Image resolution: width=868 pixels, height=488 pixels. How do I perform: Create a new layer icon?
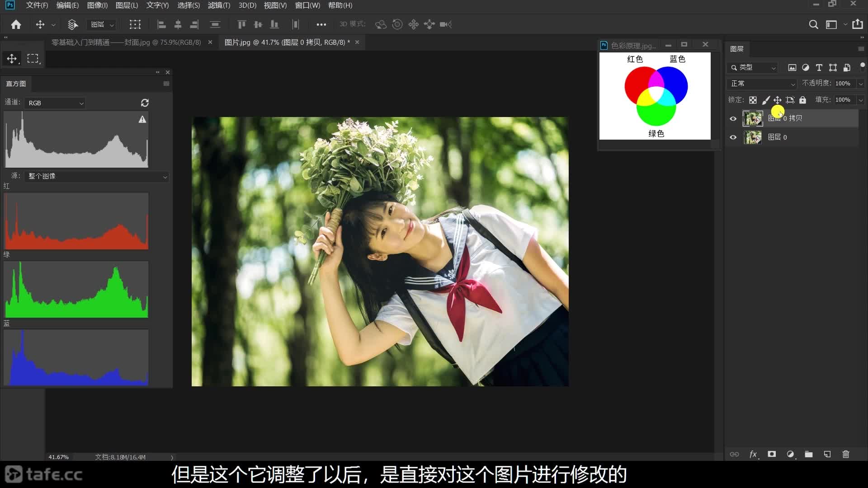pos(827,454)
